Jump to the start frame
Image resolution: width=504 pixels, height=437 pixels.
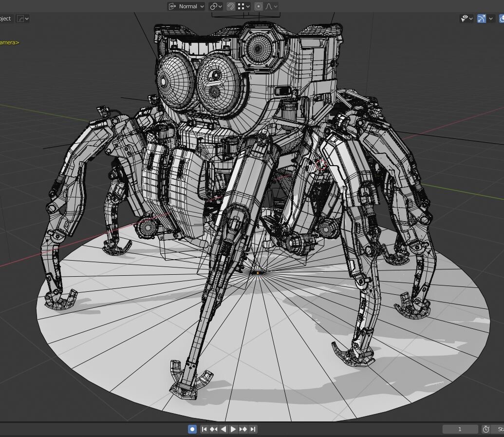click(x=204, y=429)
